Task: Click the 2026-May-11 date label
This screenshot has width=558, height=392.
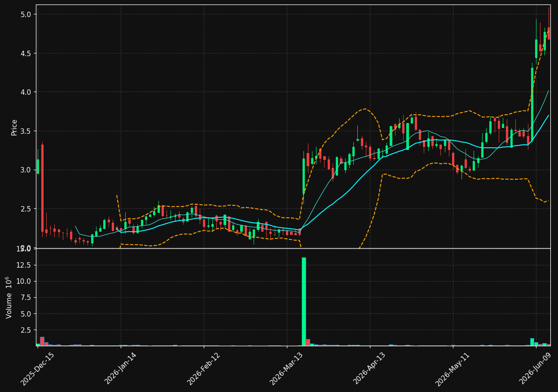Action: (452, 369)
